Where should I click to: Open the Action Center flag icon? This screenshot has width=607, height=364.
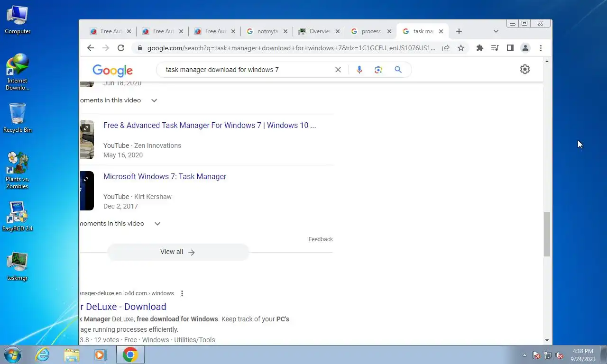(536, 355)
